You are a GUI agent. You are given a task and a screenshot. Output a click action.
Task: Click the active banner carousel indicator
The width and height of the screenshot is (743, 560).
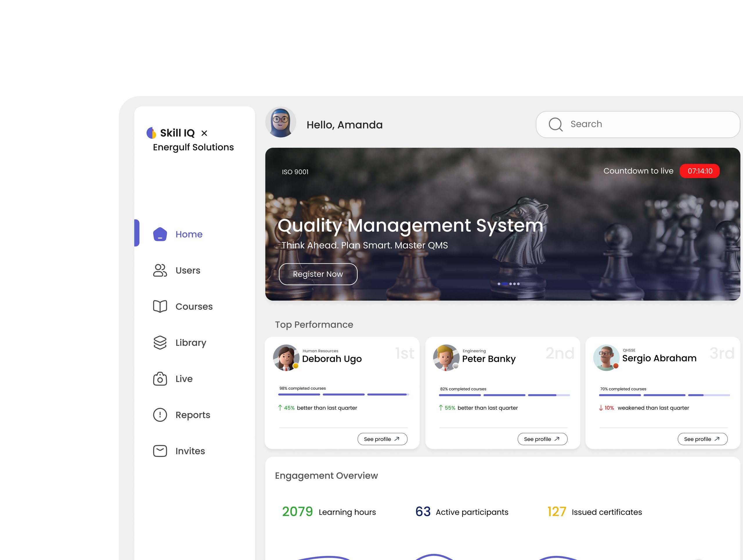click(505, 284)
